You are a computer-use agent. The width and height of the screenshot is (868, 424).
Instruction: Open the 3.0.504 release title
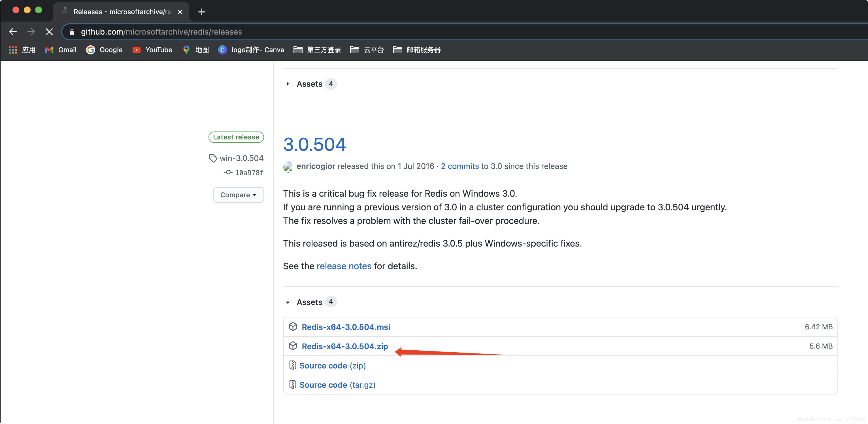pyautogui.click(x=314, y=144)
